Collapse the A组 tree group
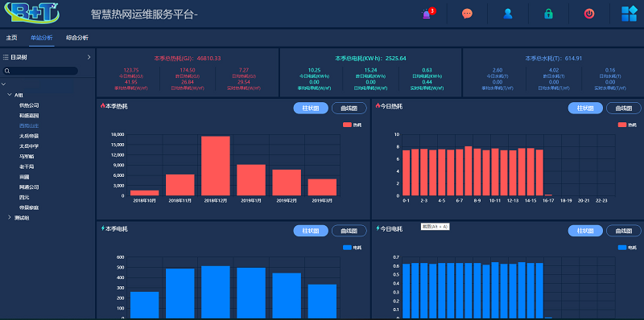The width and height of the screenshot is (644, 320). point(10,95)
